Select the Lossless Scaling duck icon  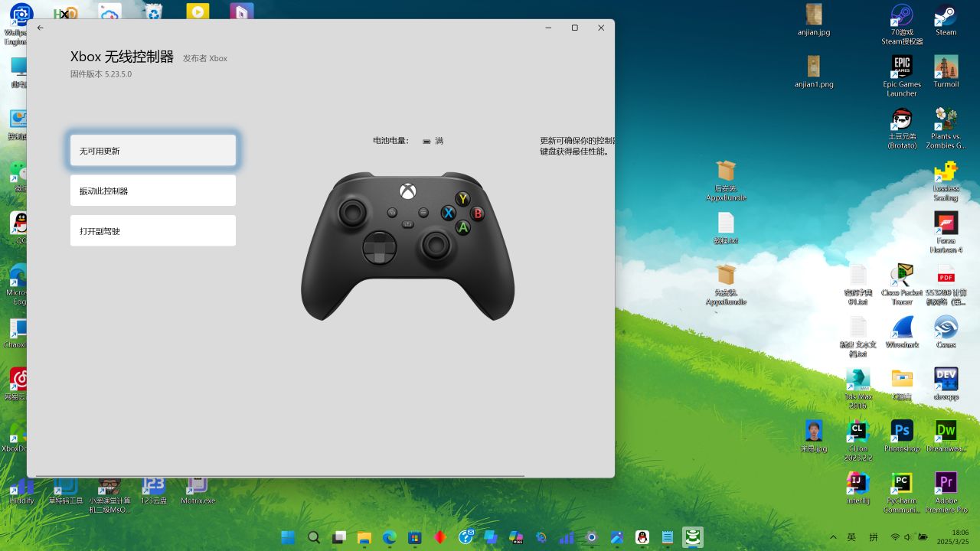click(946, 181)
